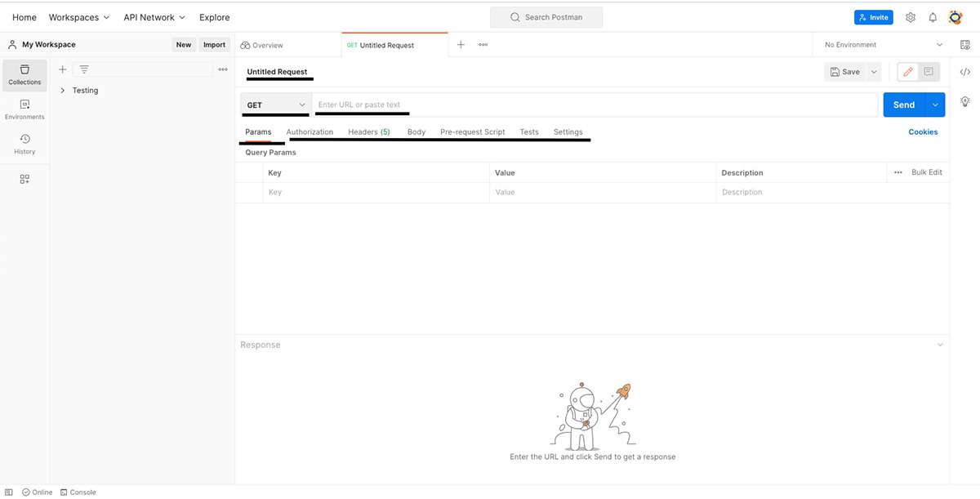Open the Environments sidebar panel

point(24,109)
